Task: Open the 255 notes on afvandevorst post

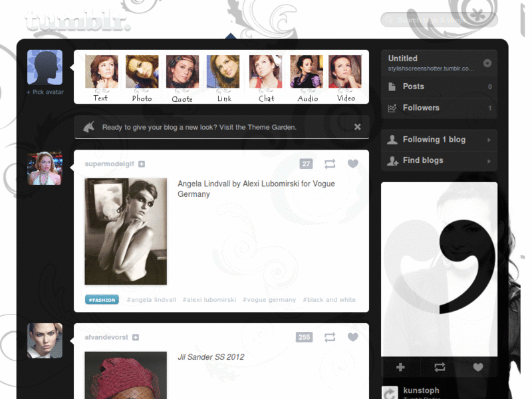Action: coord(304,337)
